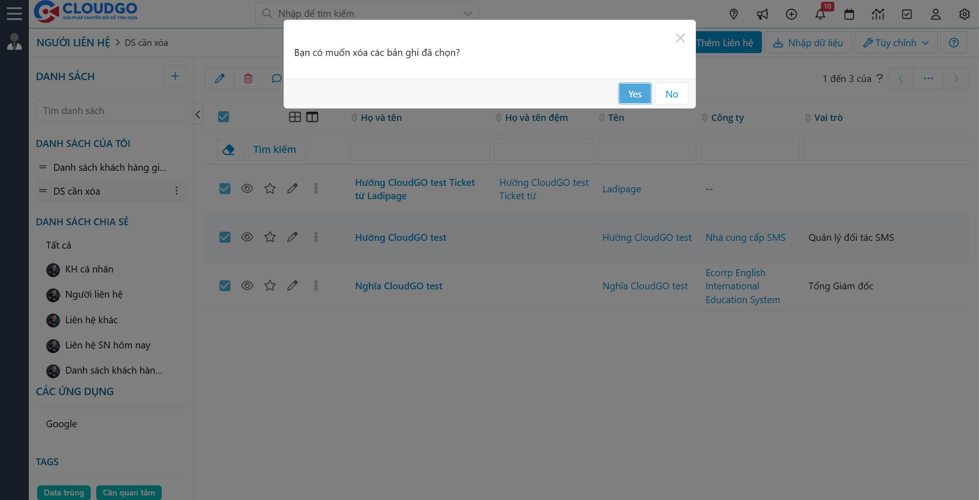
Task: Click the megaphone announcements icon
Action: (x=762, y=14)
